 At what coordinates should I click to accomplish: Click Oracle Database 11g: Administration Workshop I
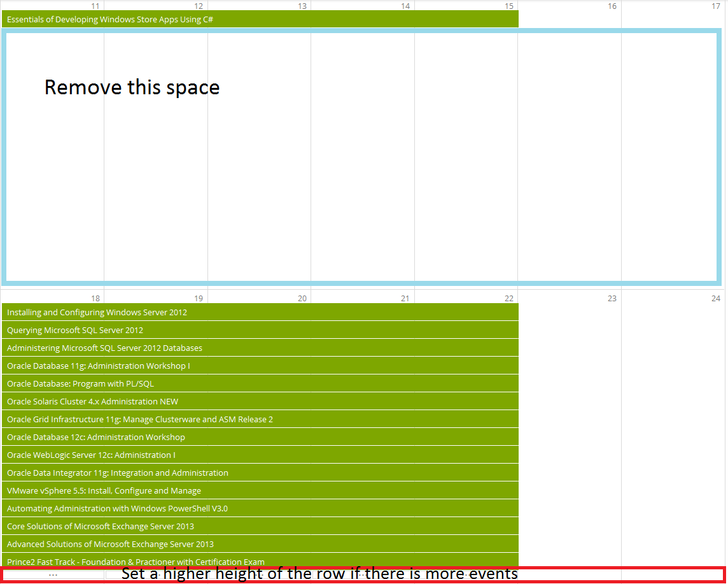point(260,366)
